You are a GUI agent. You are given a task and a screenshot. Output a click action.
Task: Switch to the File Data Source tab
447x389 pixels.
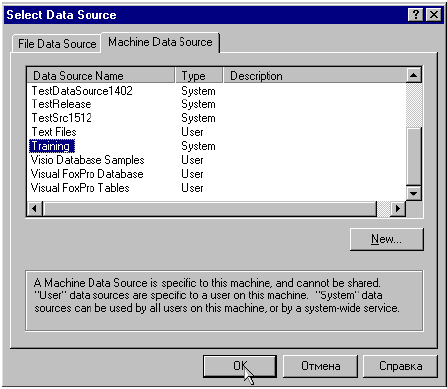coord(57,44)
